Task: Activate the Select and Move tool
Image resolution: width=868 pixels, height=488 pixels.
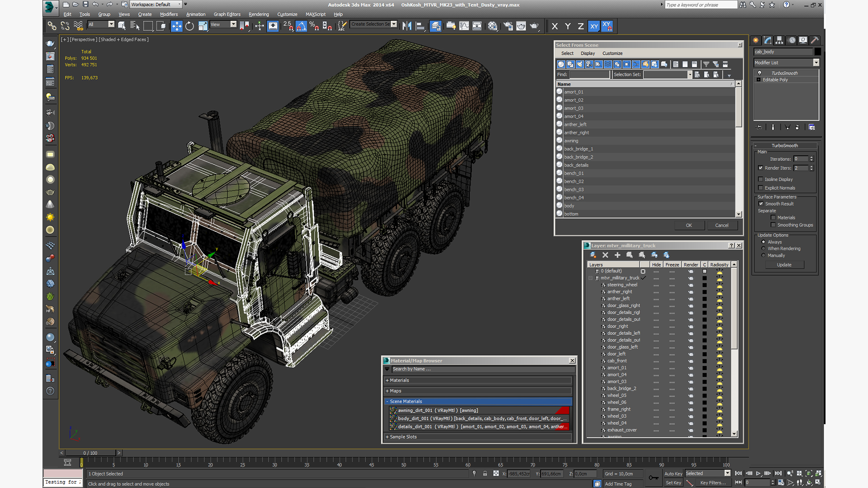Action: tap(176, 26)
